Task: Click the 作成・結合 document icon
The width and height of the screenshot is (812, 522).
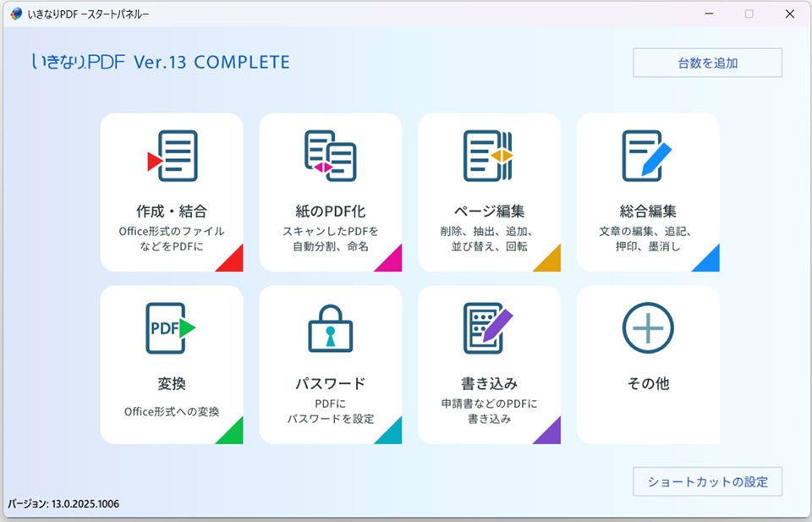Action: pyautogui.click(x=173, y=156)
